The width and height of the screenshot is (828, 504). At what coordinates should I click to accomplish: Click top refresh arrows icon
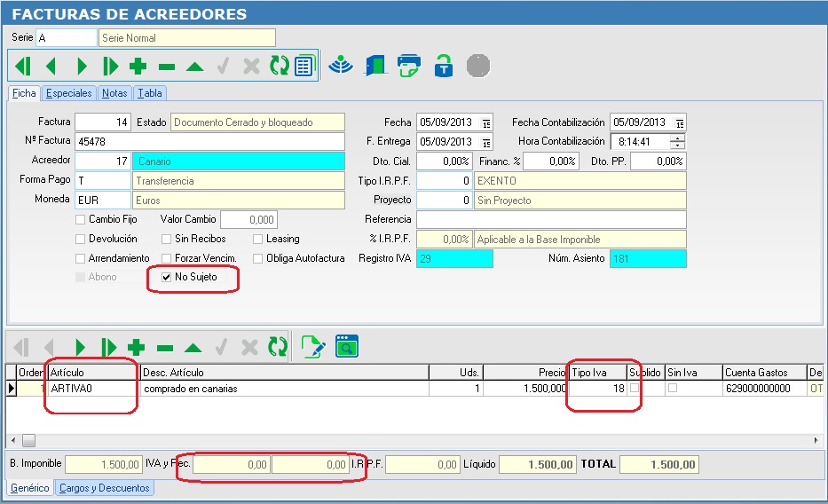(280, 66)
